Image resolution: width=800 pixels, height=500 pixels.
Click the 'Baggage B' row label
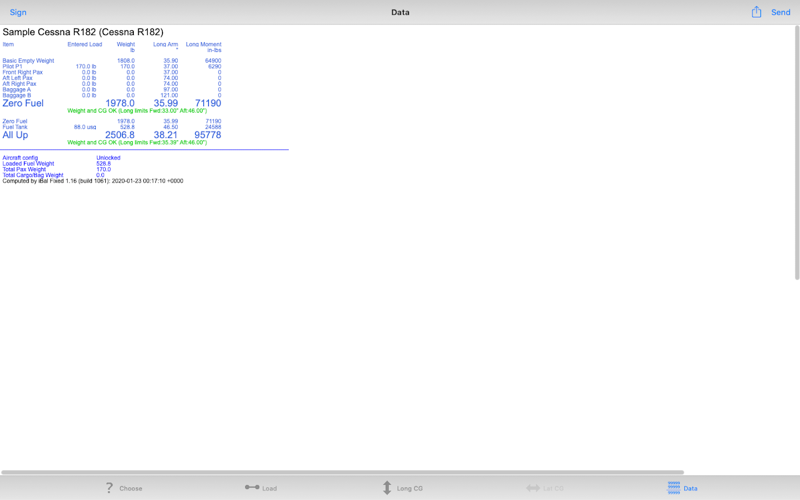pyautogui.click(x=16, y=95)
